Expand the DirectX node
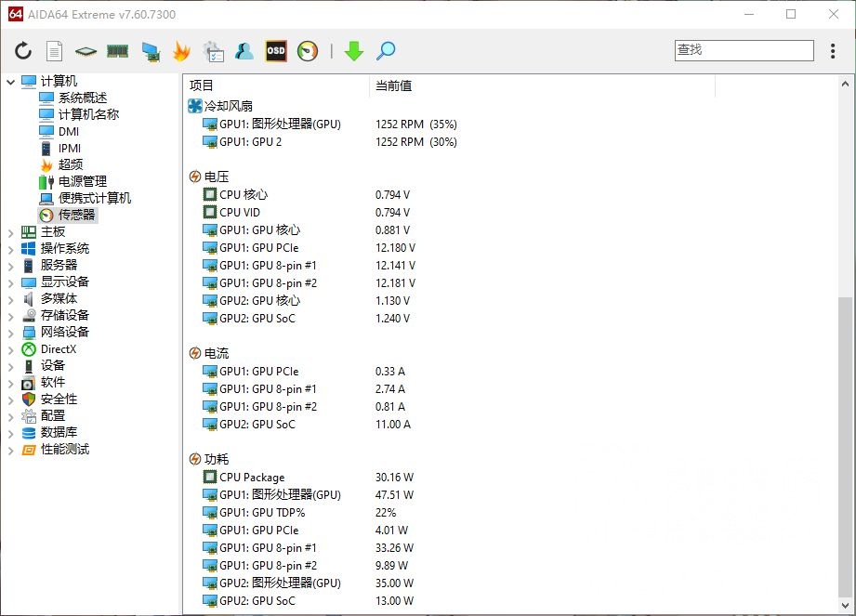The width and height of the screenshot is (856, 616). coord(9,348)
